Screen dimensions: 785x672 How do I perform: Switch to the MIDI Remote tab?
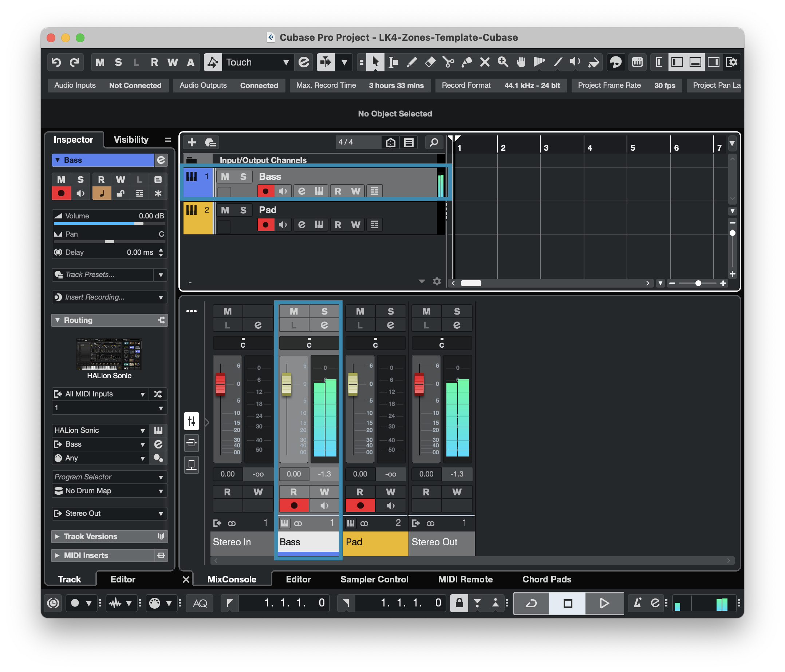coord(465,580)
